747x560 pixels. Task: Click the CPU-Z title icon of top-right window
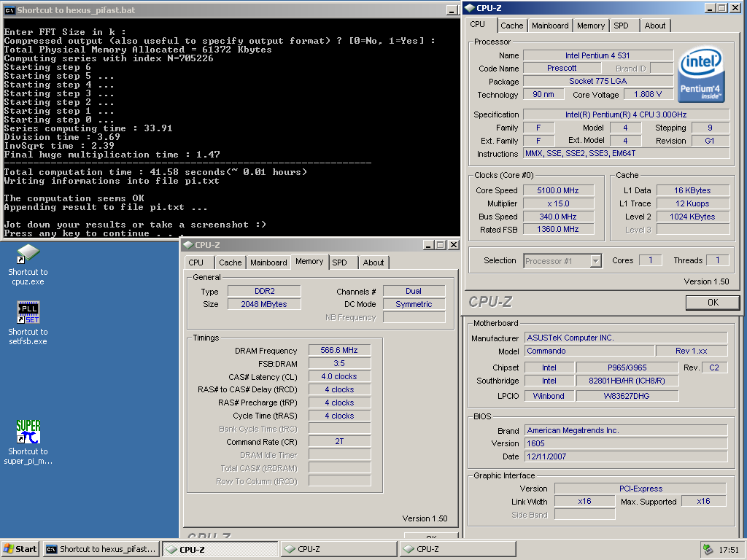coord(469,8)
